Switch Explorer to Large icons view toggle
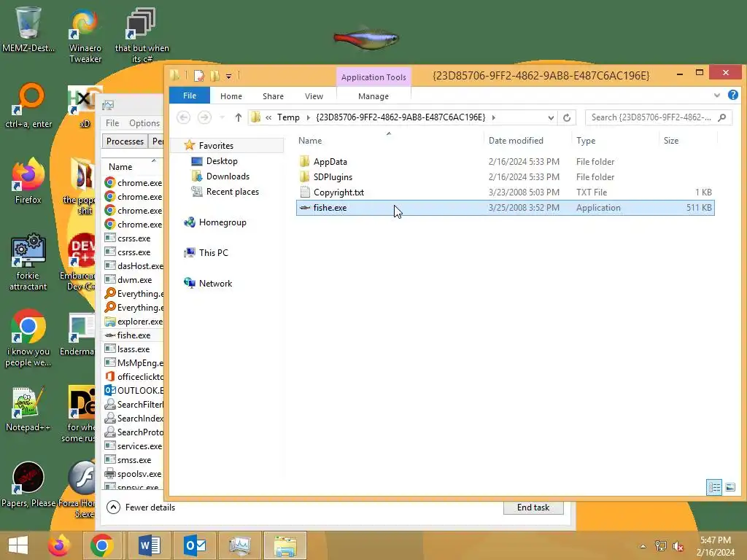This screenshot has width=747, height=560. [x=729, y=487]
